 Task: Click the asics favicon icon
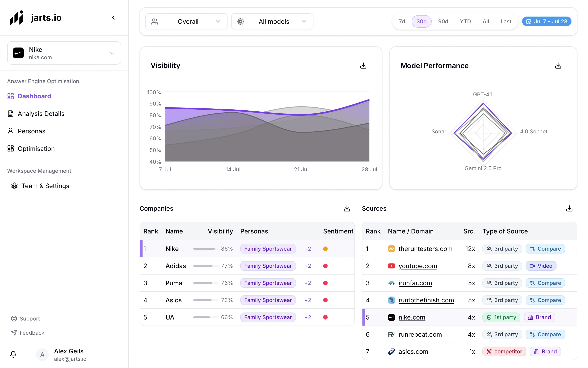pos(391,351)
